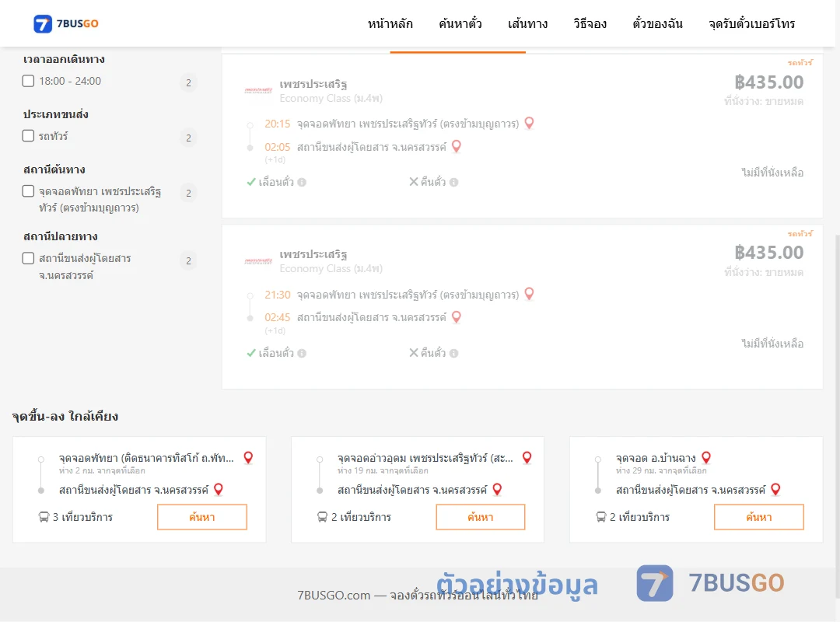This screenshot has height=622, width=840.
Task: Click ไม่มีที่นั่งเหลือ on the 21:30 trip
Action: pyautogui.click(x=772, y=344)
